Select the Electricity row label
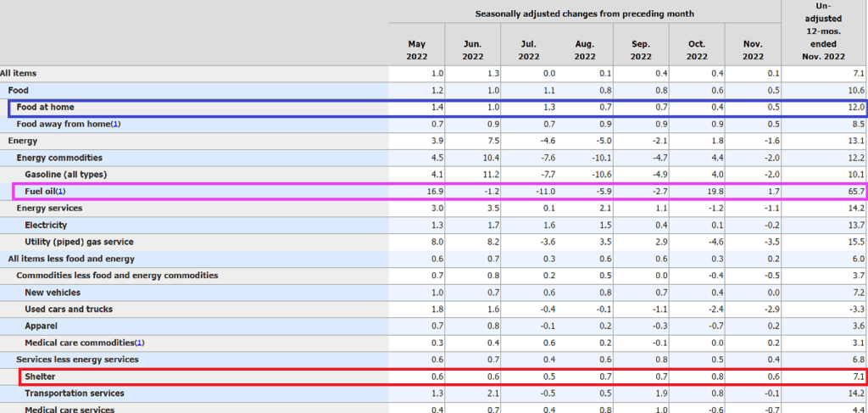868x413 pixels. coord(47,226)
